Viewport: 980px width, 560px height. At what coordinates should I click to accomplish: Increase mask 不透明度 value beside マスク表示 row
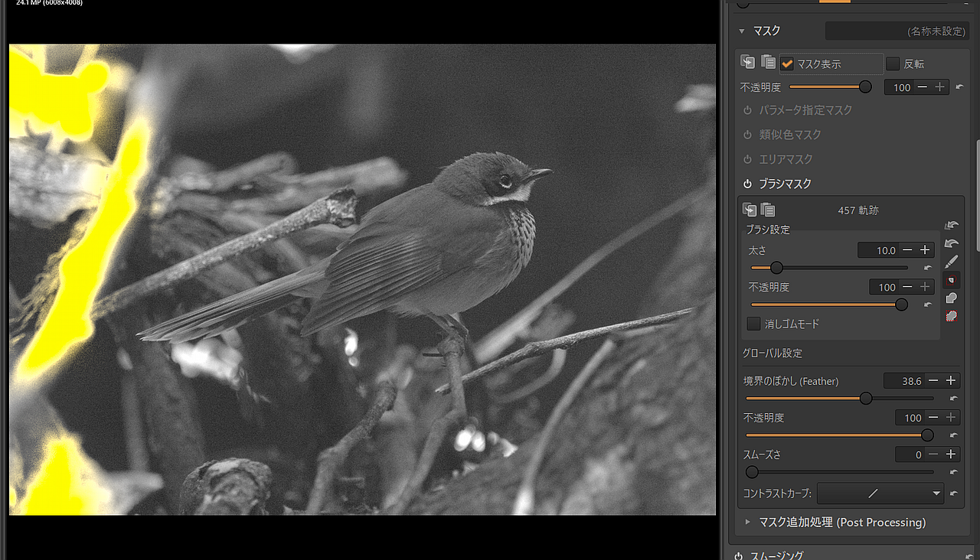click(x=940, y=87)
